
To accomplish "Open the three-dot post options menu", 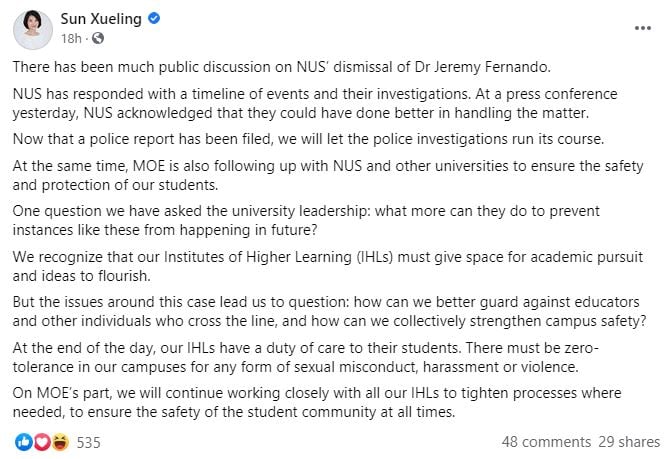I will pyautogui.click(x=641, y=28).
